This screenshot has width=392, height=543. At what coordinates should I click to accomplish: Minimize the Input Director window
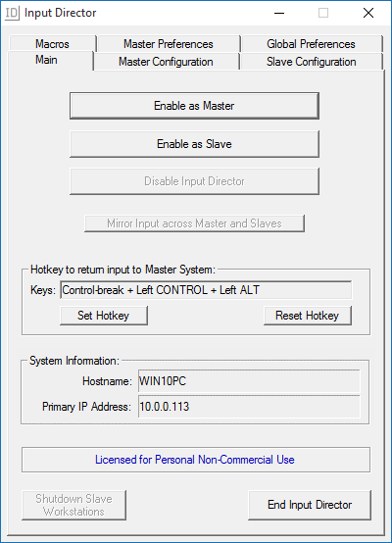click(279, 13)
